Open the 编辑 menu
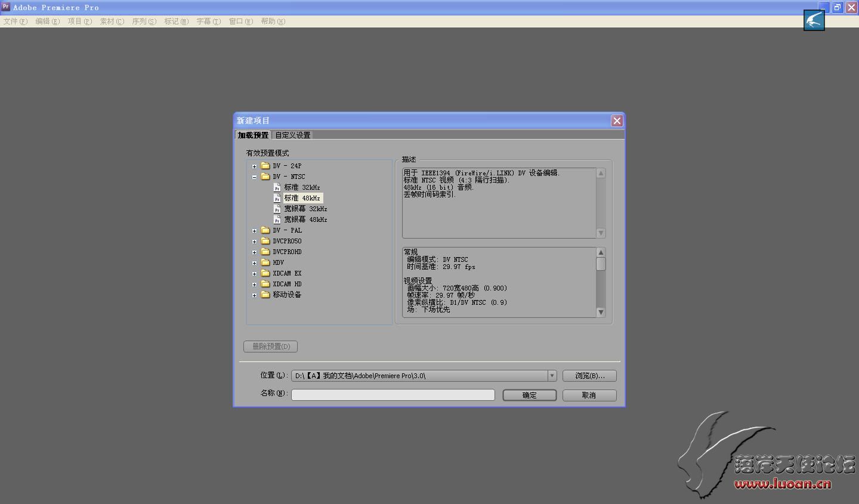This screenshot has width=859, height=504. click(48, 21)
